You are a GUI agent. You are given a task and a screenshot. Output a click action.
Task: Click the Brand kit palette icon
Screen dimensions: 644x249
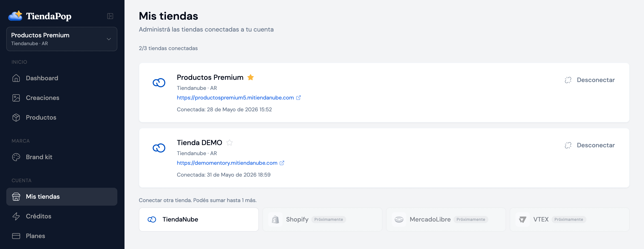click(x=16, y=157)
